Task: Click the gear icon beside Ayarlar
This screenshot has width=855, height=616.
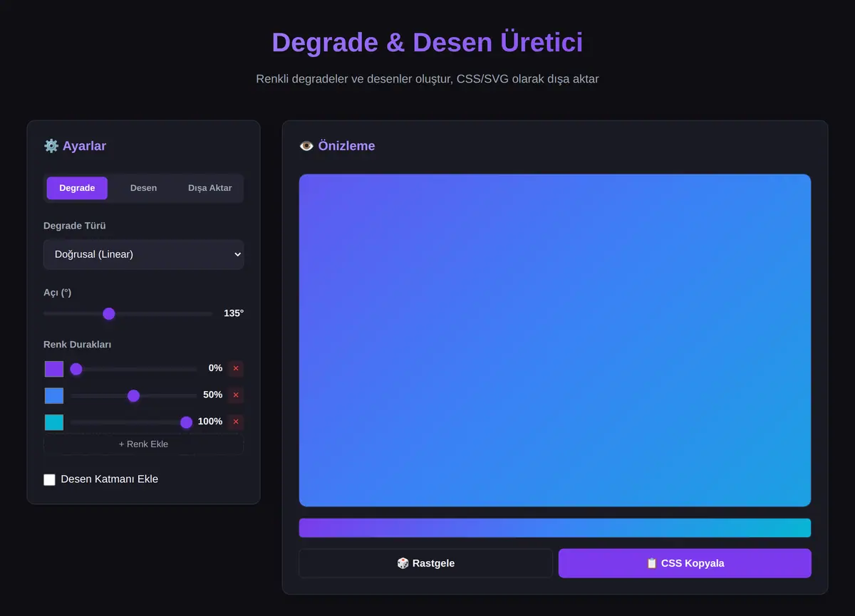Action: 51,146
